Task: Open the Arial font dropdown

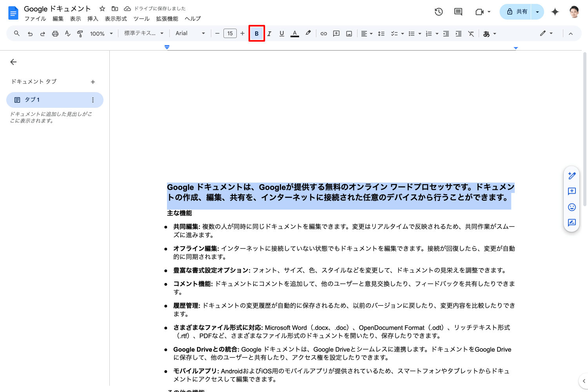Action: pos(191,34)
